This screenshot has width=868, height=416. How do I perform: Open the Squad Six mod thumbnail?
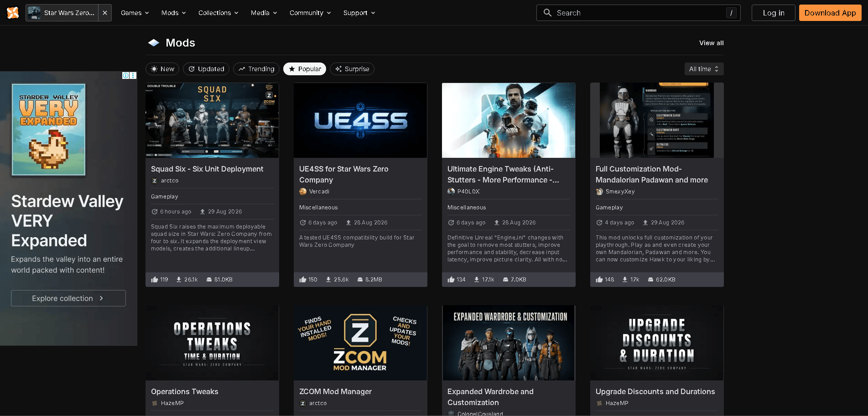tap(212, 120)
